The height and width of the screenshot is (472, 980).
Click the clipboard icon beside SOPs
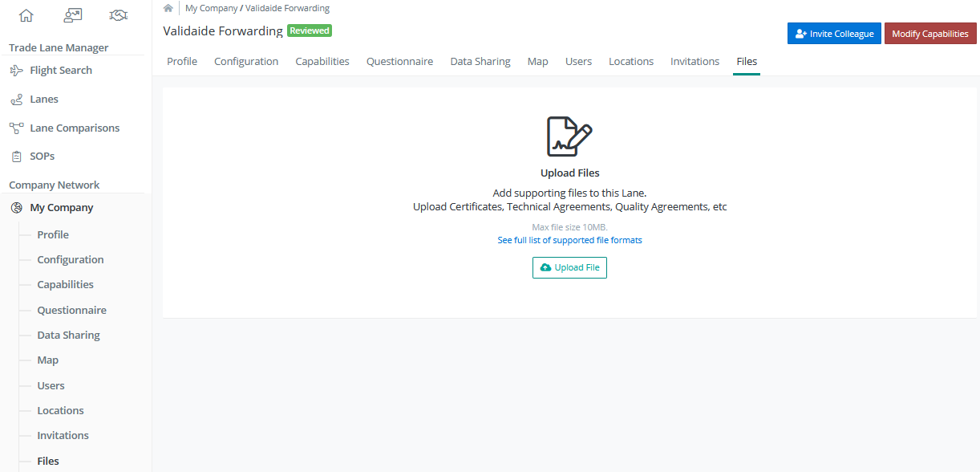coord(16,157)
